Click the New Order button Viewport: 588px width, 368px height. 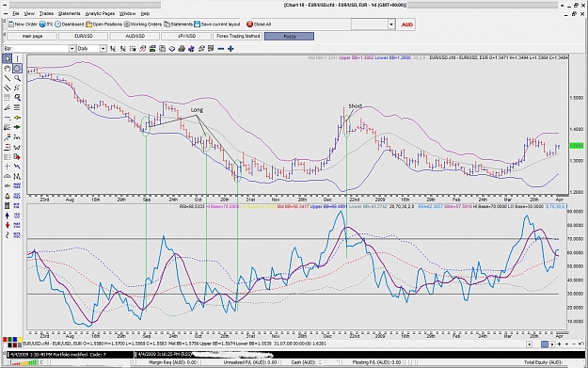coord(23,24)
